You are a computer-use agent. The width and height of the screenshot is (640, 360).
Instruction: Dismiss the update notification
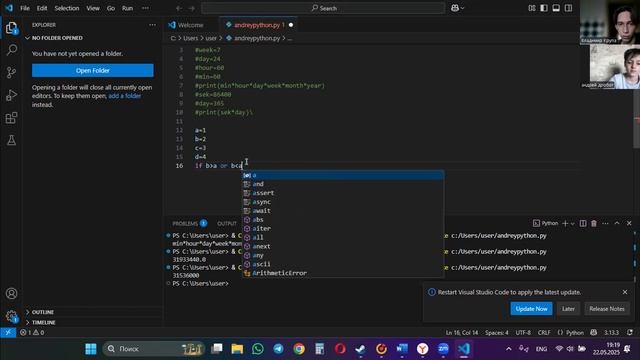click(625, 292)
